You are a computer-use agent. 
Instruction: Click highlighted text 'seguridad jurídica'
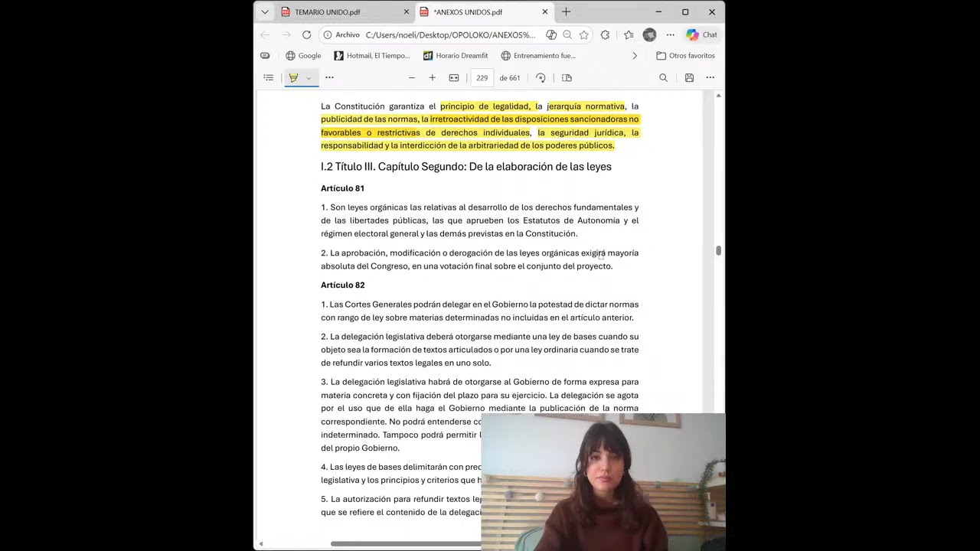[587, 132]
